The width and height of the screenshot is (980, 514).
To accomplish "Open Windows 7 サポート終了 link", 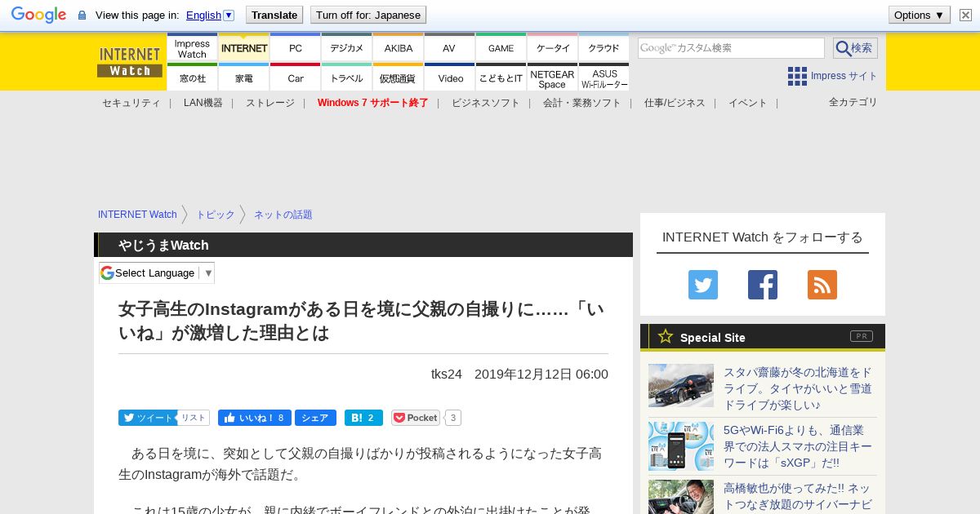I will click(x=372, y=103).
